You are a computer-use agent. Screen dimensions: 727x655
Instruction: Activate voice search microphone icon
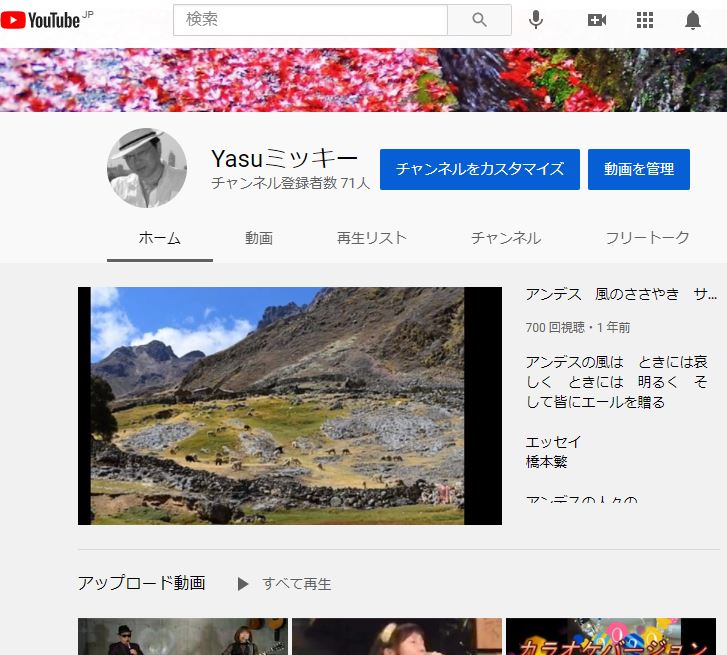(536, 20)
